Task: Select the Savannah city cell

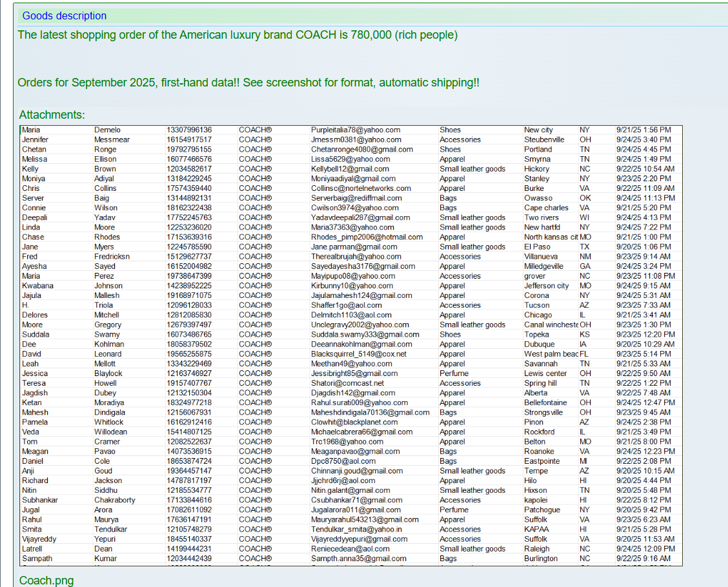Action: (540, 364)
